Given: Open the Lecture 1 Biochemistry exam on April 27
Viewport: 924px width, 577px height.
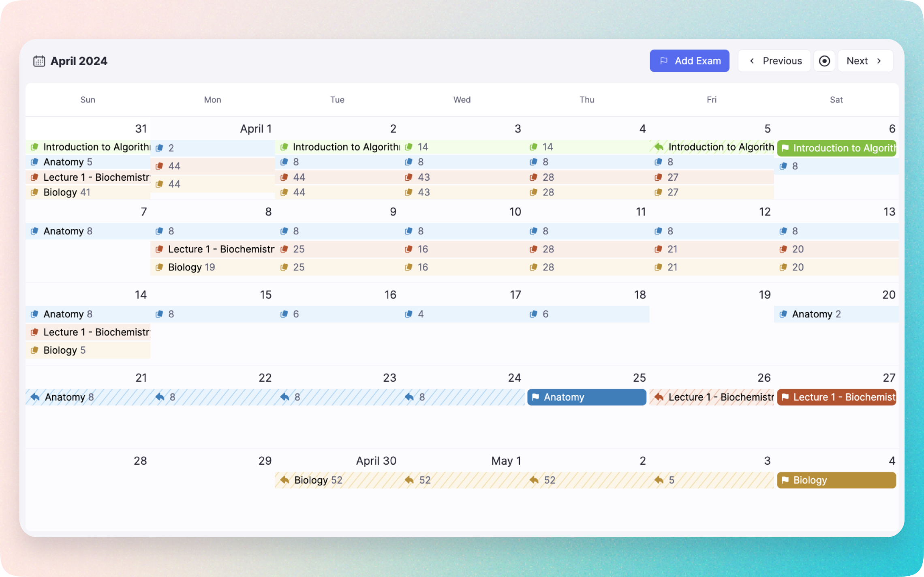Looking at the screenshot, I should pos(836,397).
